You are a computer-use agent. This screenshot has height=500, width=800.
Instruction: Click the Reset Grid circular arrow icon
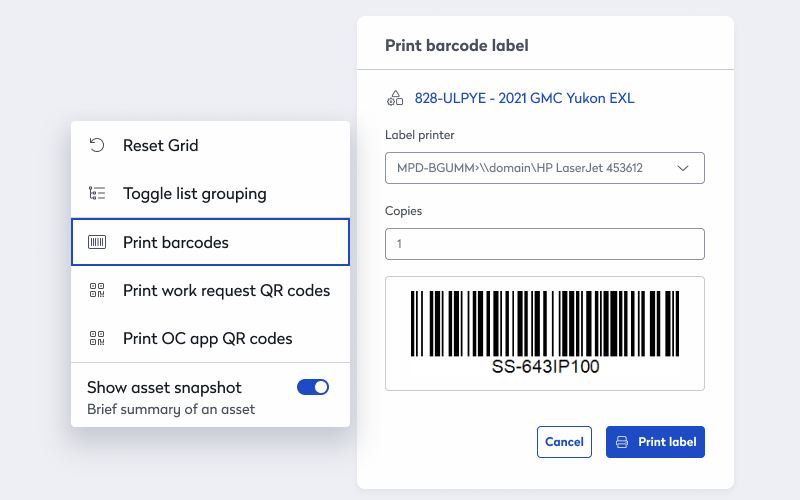click(x=97, y=145)
